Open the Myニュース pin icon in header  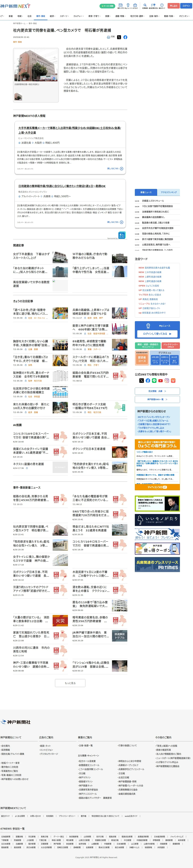[128, 6]
